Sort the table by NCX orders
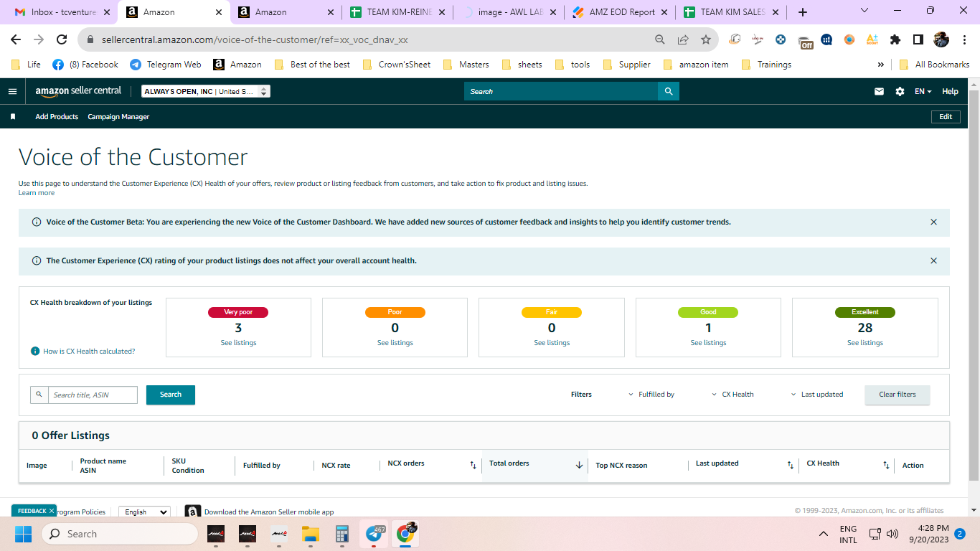Viewport: 980px width, 551px height. [473, 465]
